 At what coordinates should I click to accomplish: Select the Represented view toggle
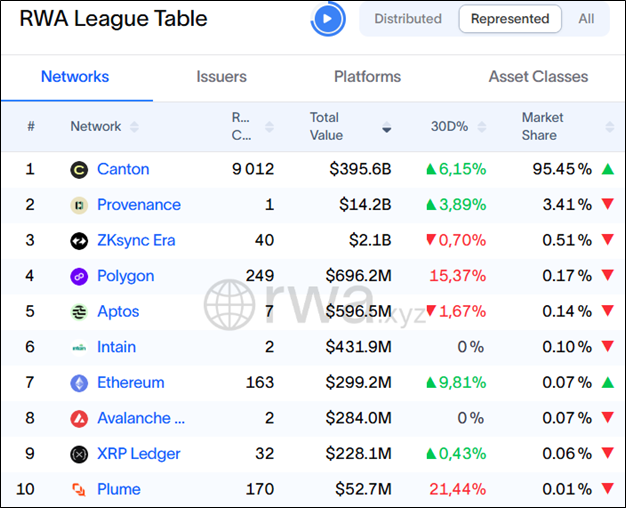[510, 19]
